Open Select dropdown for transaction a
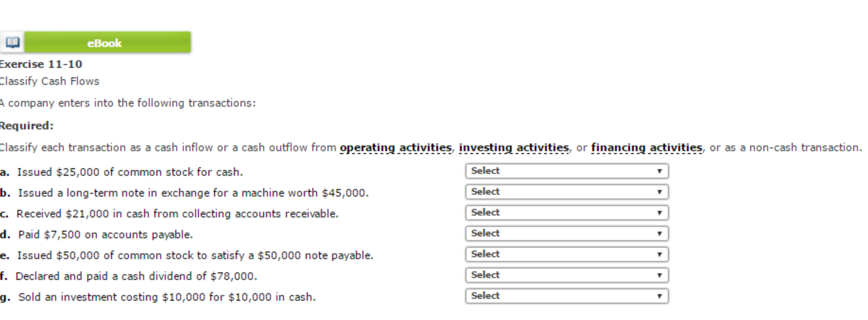The width and height of the screenshot is (868, 320). pos(567,171)
